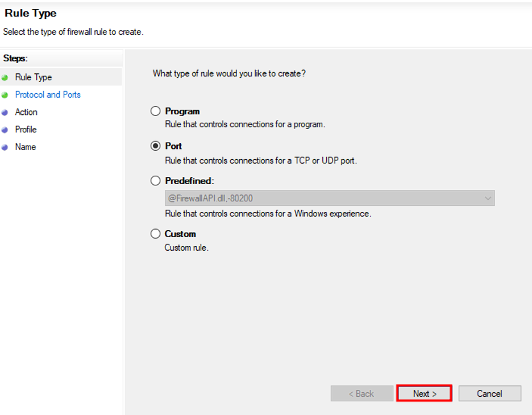Click the Rule Type page title
The width and height of the screenshot is (532, 415).
click(x=30, y=13)
